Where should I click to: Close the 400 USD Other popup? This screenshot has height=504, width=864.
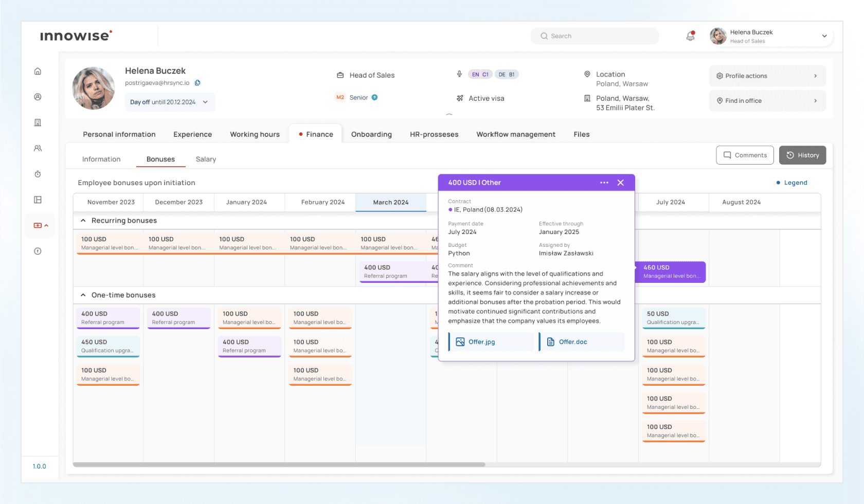(620, 183)
